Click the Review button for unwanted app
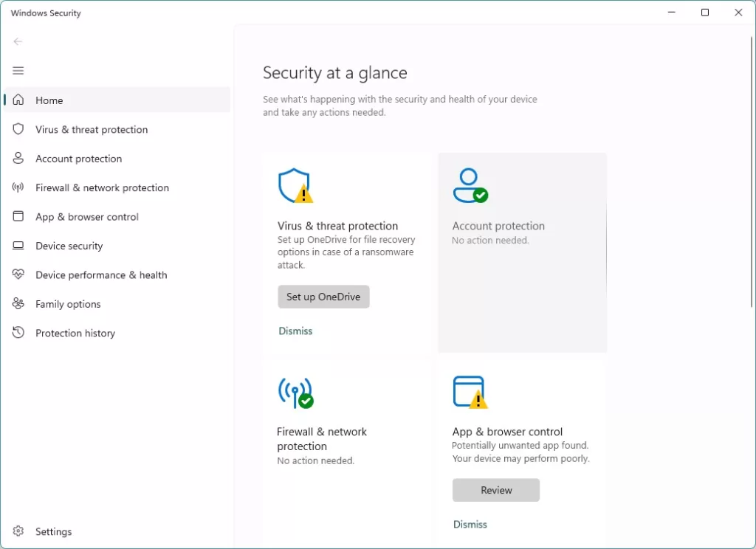The width and height of the screenshot is (756, 549). pos(496,490)
